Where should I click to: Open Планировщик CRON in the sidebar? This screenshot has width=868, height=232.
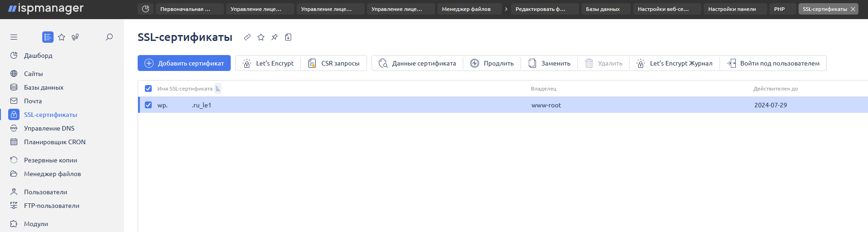pos(55,142)
